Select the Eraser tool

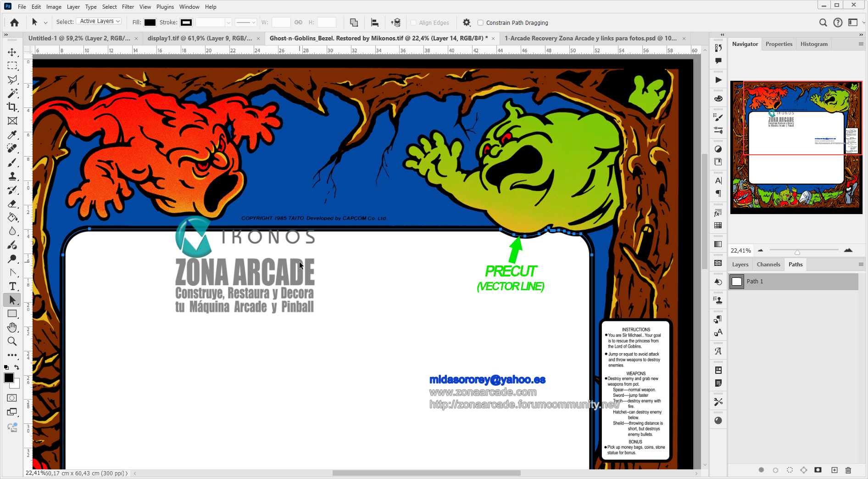(12, 204)
